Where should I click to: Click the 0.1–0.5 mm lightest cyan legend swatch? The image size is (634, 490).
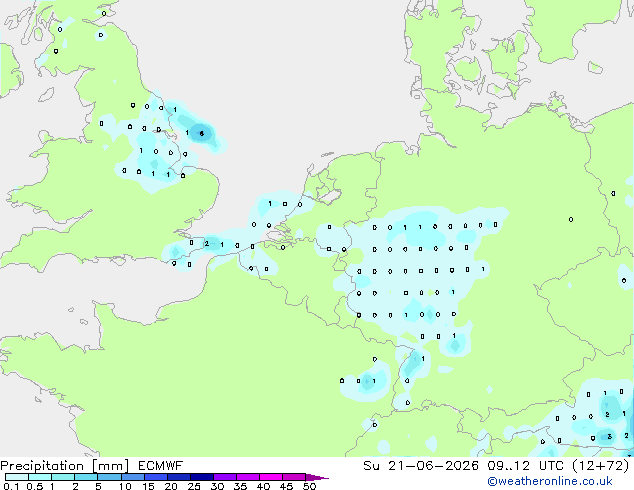[x=17, y=477]
